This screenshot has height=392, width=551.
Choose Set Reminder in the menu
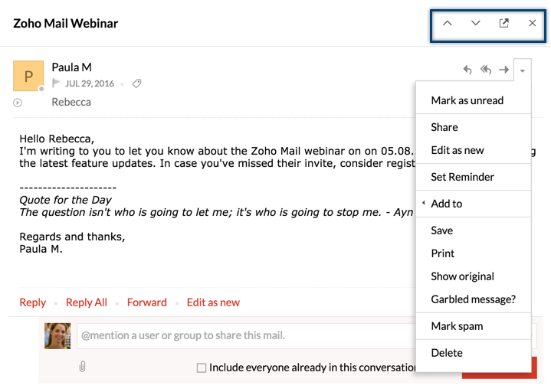[462, 177]
